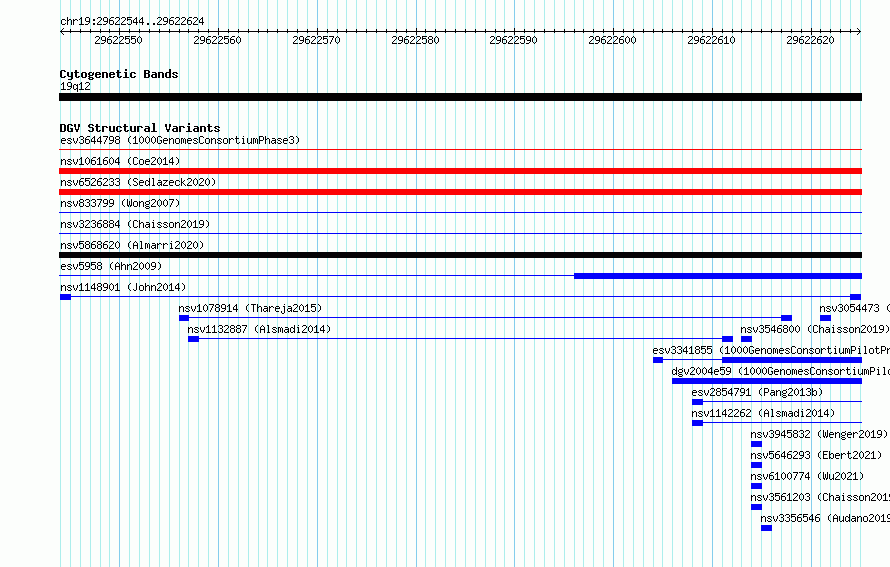Click the blue block under nsv3356546
The height and width of the screenshot is (567, 890).
(x=766, y=528)
